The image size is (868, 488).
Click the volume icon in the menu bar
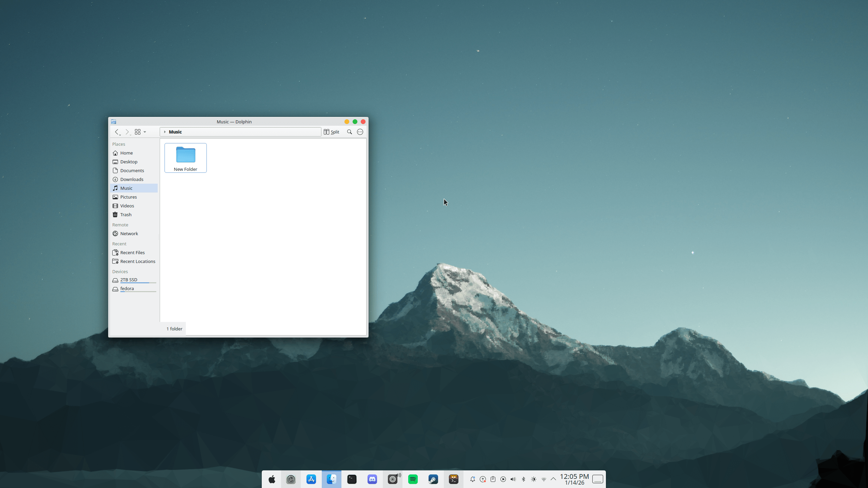pos(513,479)
